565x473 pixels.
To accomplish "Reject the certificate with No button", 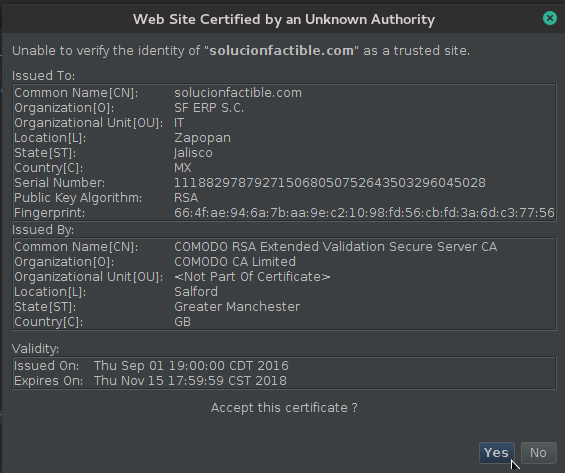I will [x=538, y=453].
